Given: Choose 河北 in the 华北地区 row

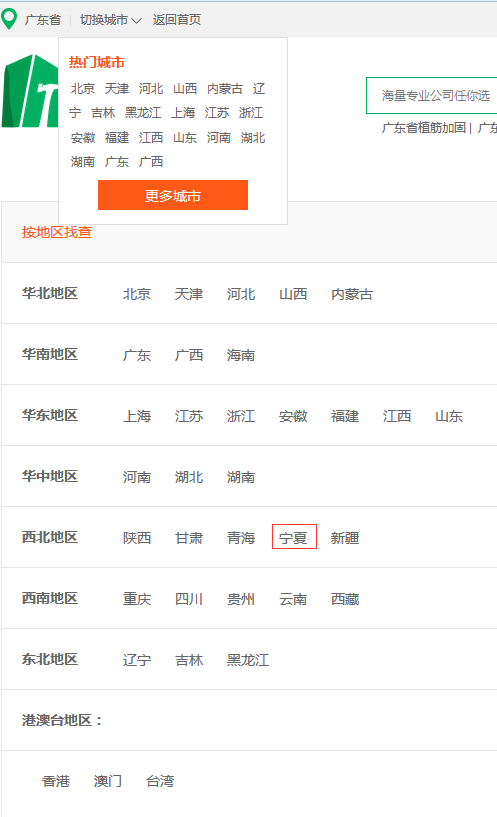Looking at the screenshot, I should (x=241, y=294).
